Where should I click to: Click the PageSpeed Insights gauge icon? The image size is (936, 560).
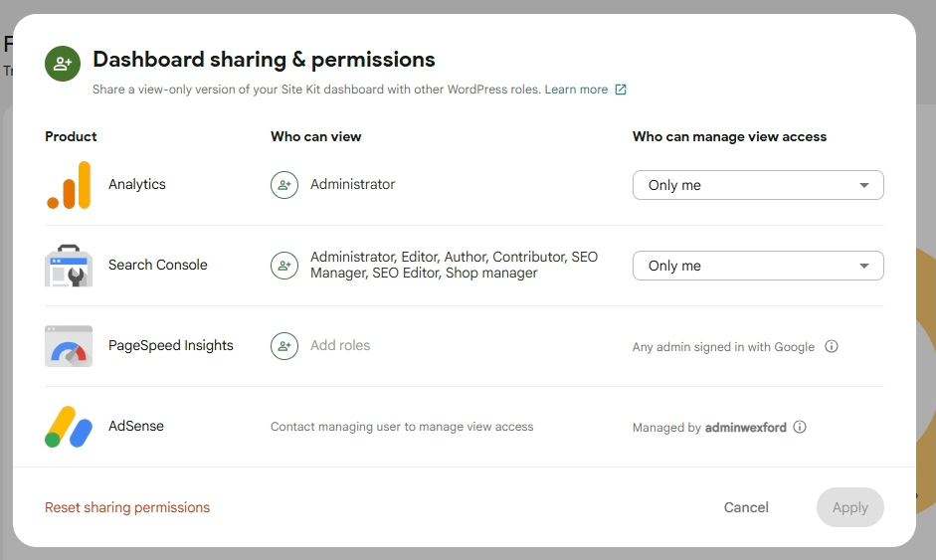[69, 346]
